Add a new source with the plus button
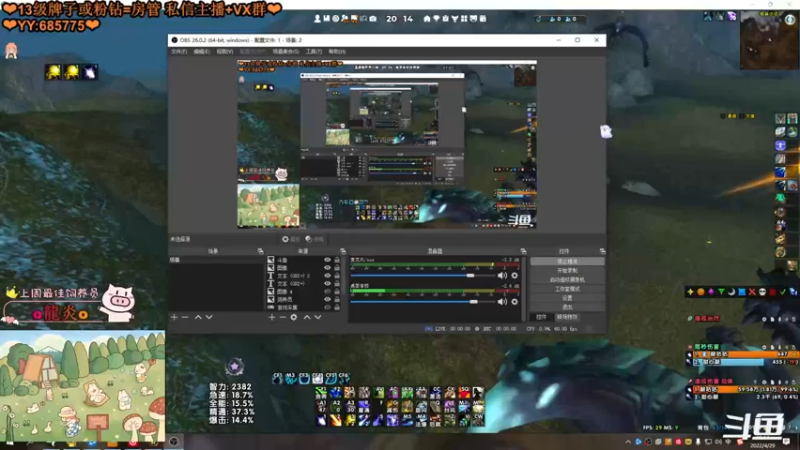This screenshot has width=800, height=450. pos(271,317)
